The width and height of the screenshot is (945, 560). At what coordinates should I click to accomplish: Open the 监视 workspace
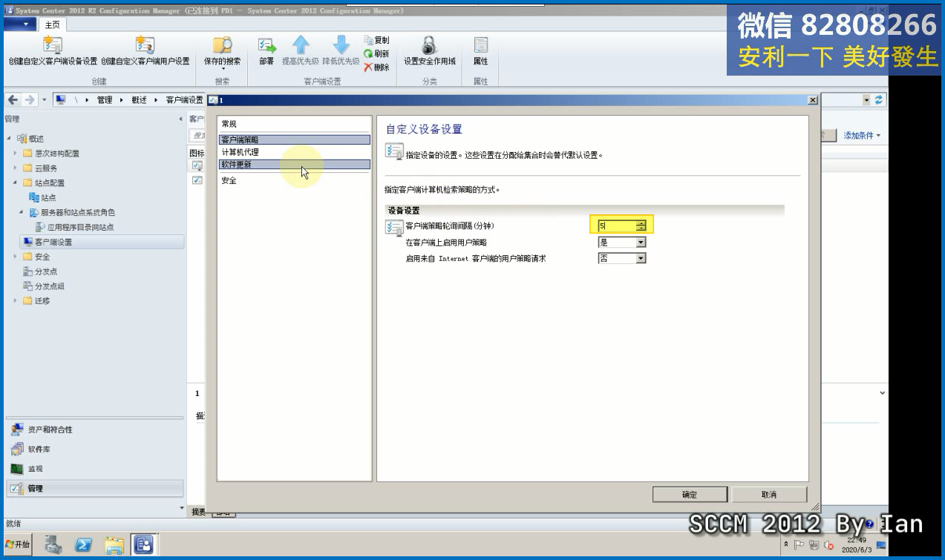[94, 469]
